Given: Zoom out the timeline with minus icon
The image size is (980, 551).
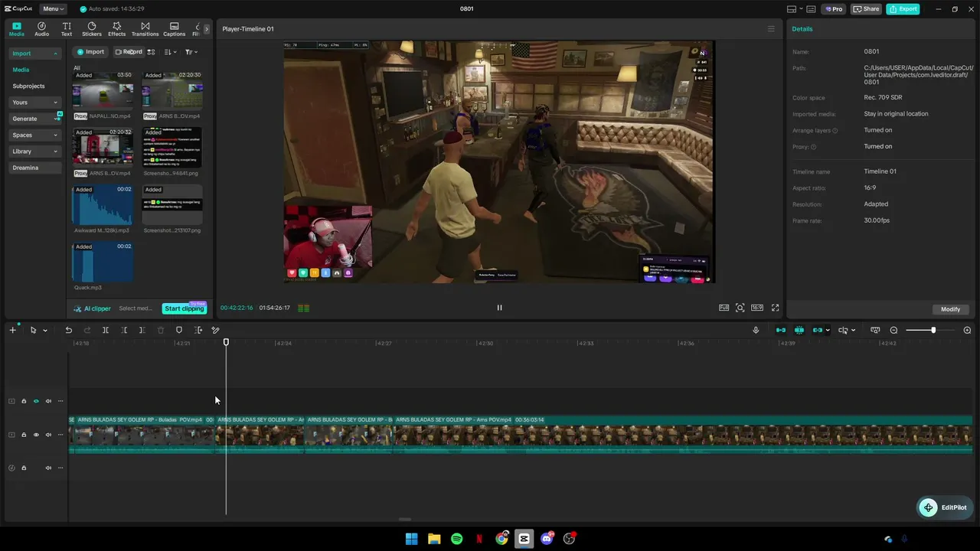Looking at the screenshot, I should coord(893,330).
